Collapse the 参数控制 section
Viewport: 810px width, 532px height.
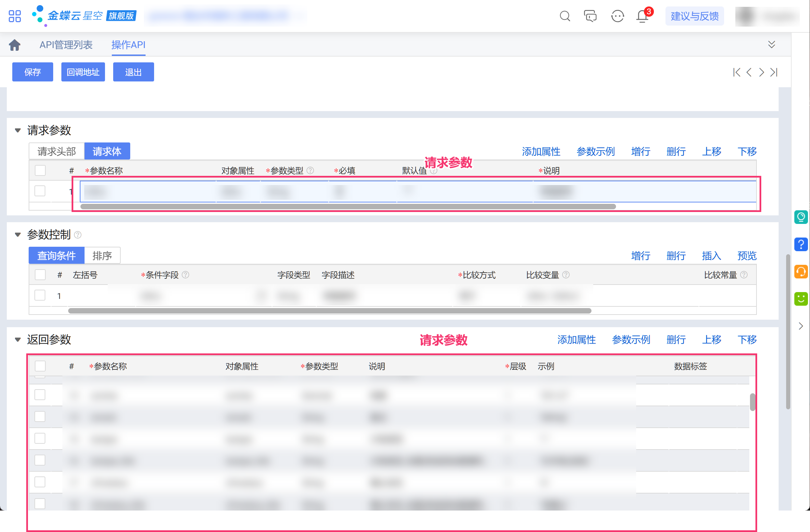pos(18,234)
